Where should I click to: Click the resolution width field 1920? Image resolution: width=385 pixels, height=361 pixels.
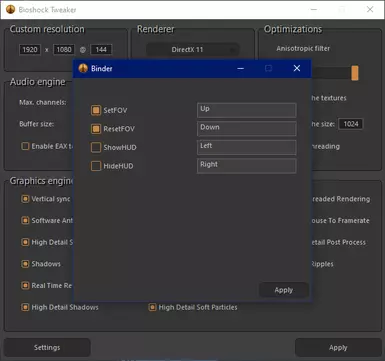coord(30,50)
